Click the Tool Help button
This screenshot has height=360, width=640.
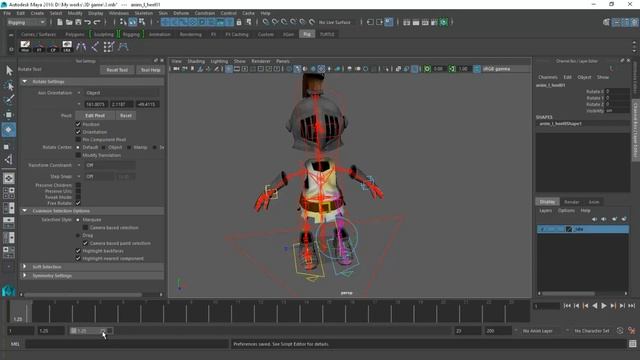click(150, 70)
